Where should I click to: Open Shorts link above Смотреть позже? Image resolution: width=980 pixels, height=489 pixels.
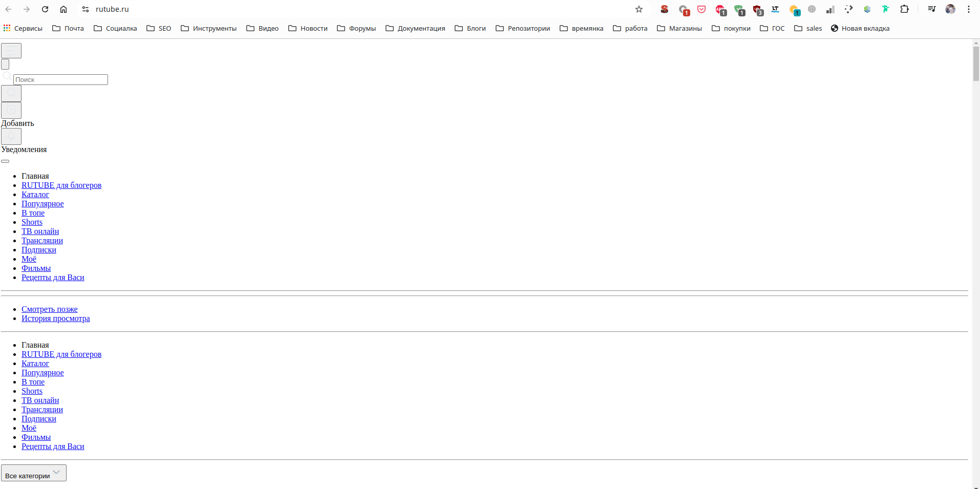pos(32,222)
